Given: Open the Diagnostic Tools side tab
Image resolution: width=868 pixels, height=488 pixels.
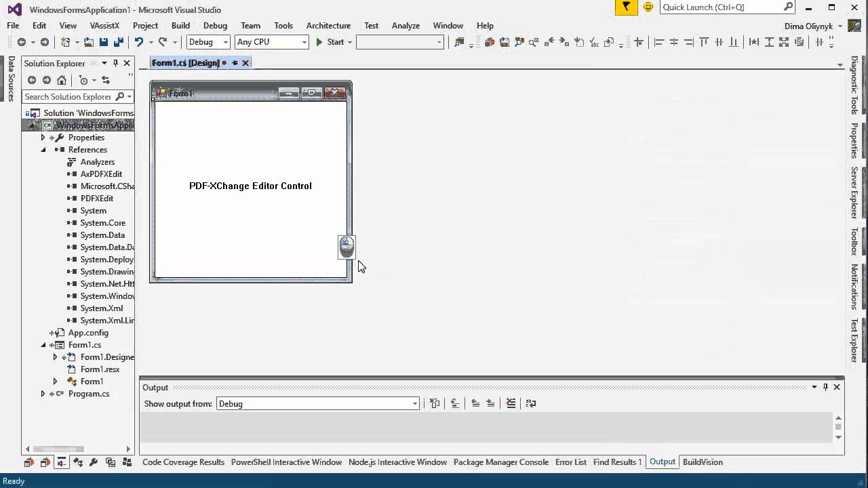Looking at the screenshot, I should 854,85.
